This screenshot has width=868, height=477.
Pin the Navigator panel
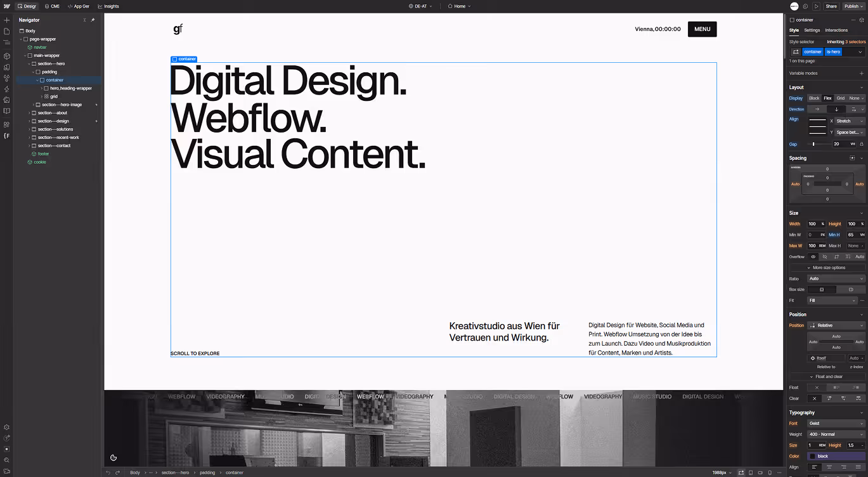(x=91, y=20)
